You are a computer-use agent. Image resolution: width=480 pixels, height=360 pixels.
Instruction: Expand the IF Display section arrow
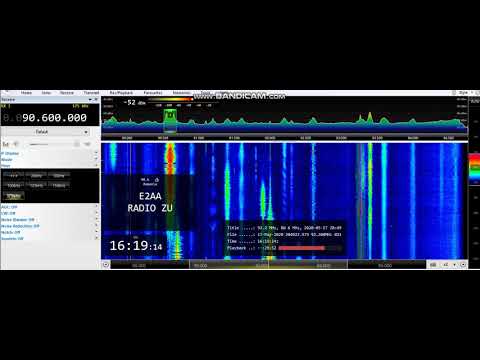[96, 153]
